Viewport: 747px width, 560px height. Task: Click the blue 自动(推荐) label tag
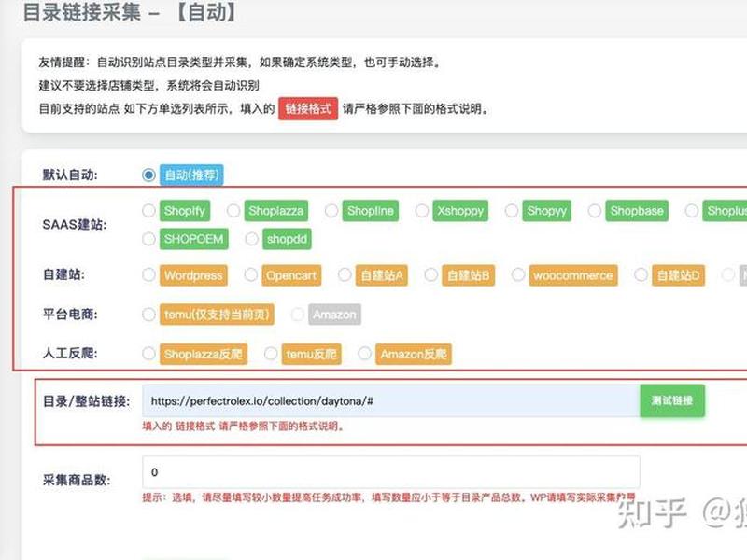[191, 175]
